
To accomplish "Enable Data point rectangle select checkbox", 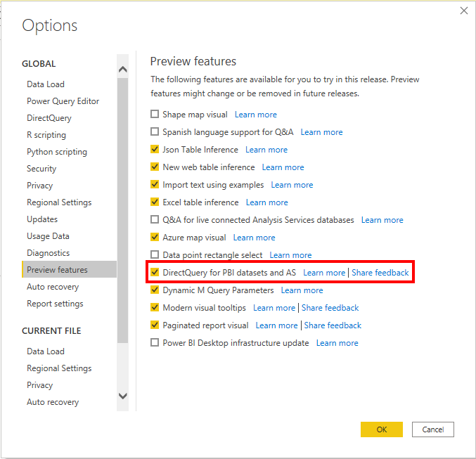I will (155, 254).
